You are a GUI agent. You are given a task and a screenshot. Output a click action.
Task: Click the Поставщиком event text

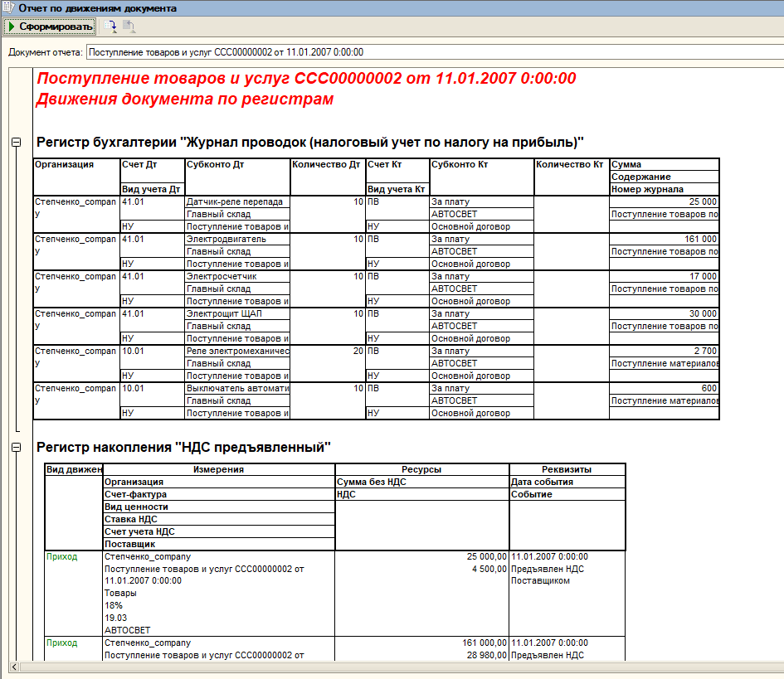[540, 581]
